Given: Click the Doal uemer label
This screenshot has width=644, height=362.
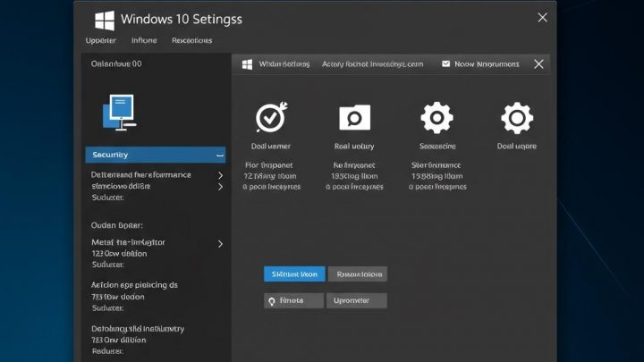Looking at the screenshot, I should 271,146.
